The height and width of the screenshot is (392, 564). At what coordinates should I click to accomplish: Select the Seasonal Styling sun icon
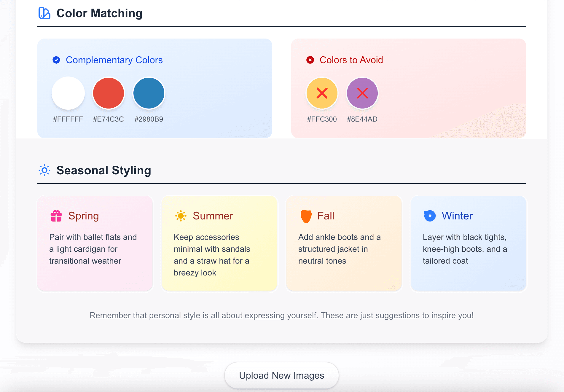click(44, 170)
